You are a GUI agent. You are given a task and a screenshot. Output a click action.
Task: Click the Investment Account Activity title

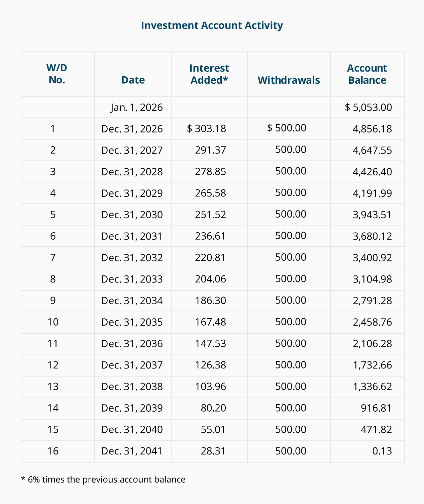[212, 25]
